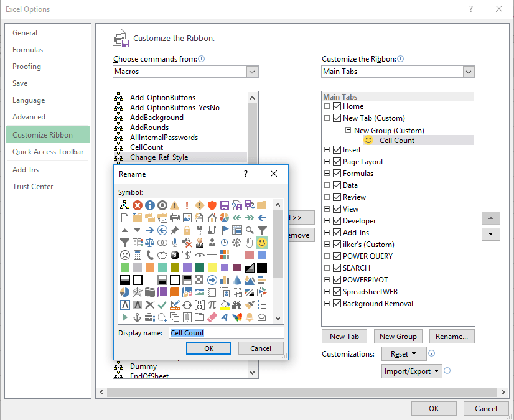
Task: Uncheck the Home tab checkbox
Action: pos(337,106)
